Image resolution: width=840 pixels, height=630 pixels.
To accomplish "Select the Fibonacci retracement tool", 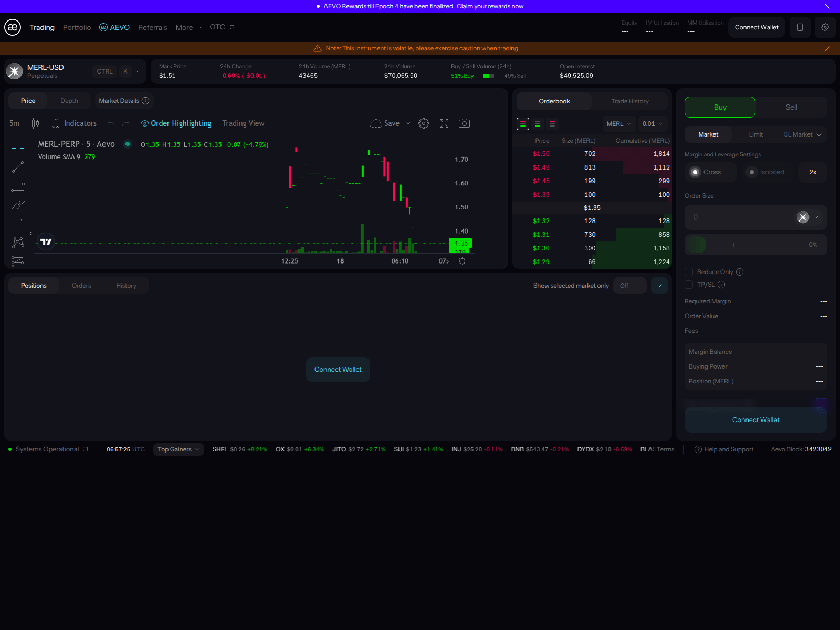I will tap(18, 186).
